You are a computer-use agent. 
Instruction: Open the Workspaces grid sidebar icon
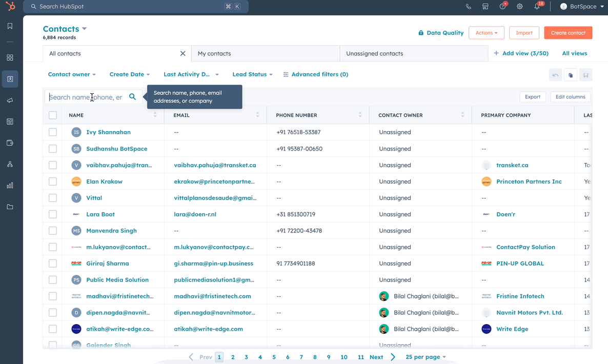click(10, 58)
